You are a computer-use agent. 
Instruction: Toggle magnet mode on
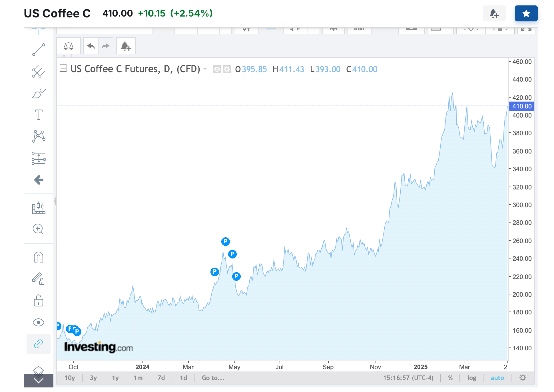39,257
